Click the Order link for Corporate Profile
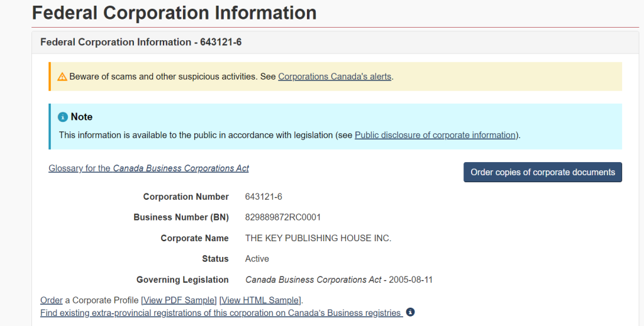 pos(52,300)
